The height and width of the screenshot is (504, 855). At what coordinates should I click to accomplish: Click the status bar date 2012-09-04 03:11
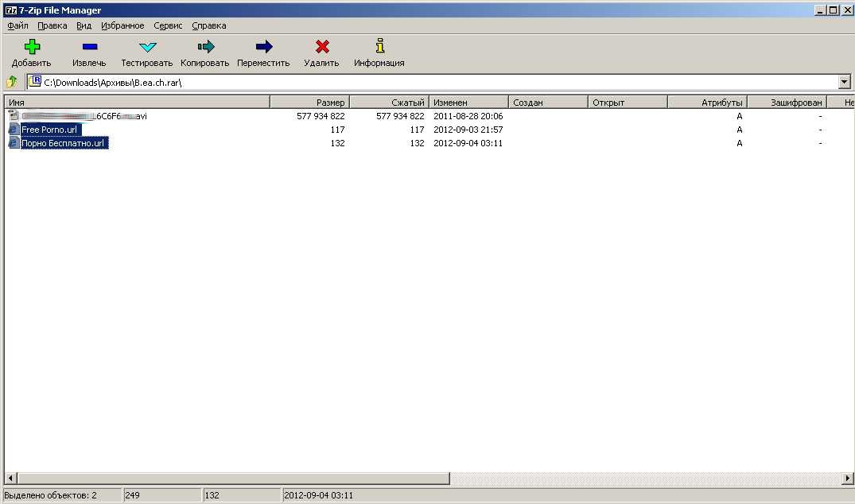click(x=318, y=495)
